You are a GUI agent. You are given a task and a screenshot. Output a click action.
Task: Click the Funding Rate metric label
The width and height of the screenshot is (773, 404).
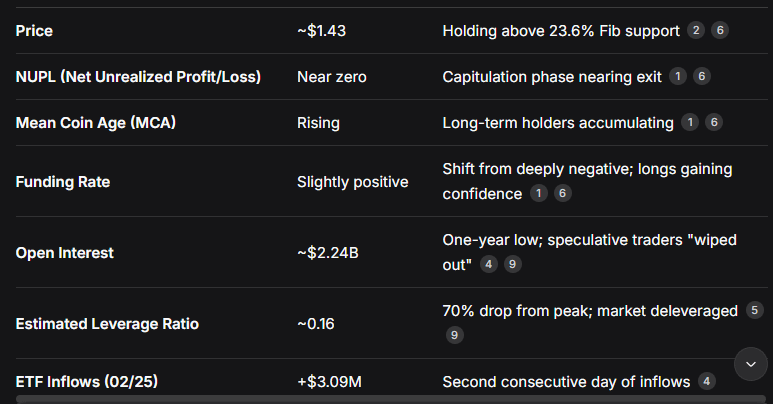(63, 182)
